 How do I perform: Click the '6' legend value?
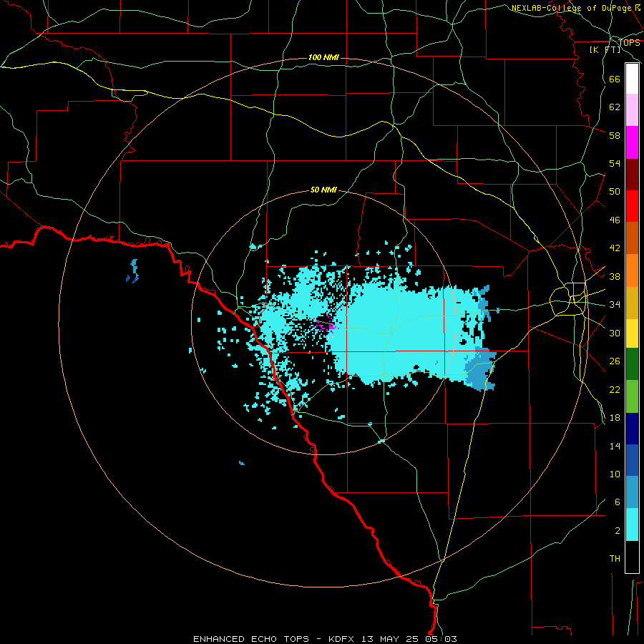(x=618, y=502)
